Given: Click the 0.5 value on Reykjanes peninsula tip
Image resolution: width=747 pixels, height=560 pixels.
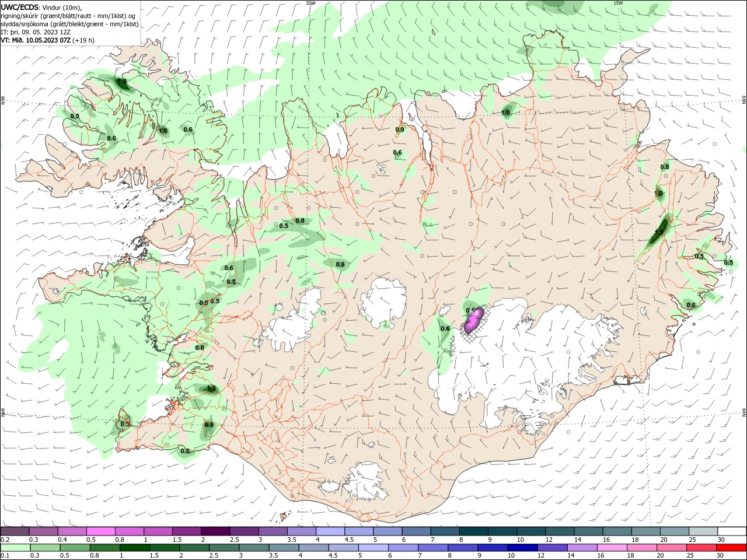Looking at the screenshot, I should coord(124,424).
